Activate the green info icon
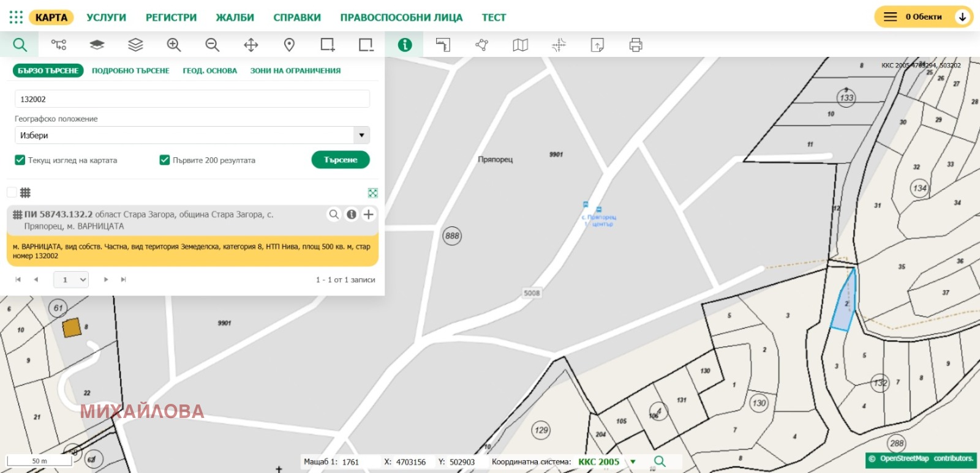The height and width of the screenshot is (473, 980). point(405,45)
